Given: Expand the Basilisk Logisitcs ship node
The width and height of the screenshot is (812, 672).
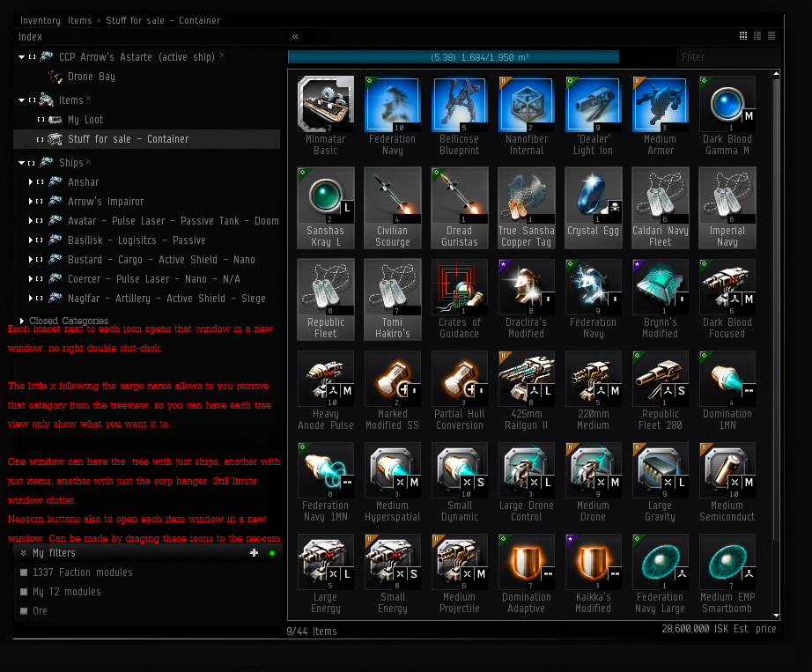Looking at the screenshot, I should [x=31, y=240].
